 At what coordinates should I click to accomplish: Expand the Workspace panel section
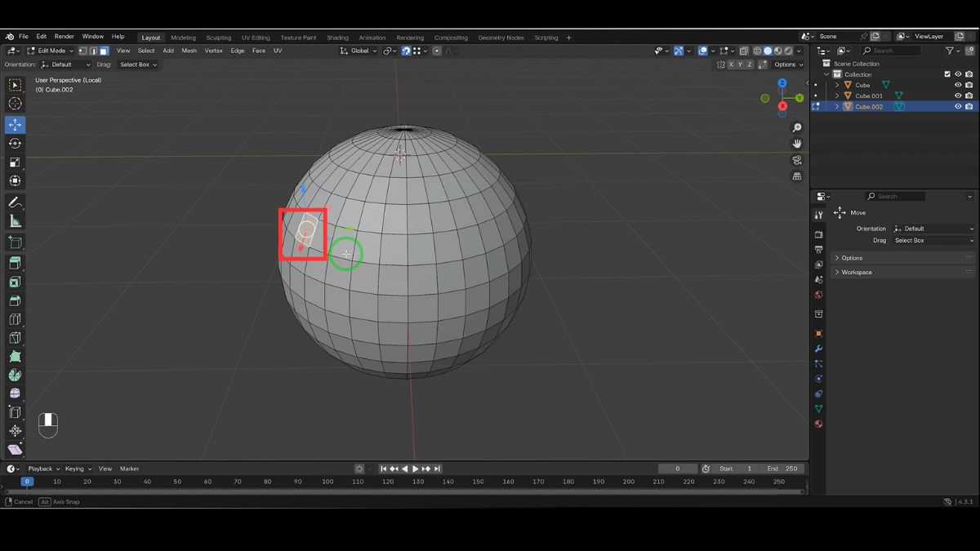point(856,273)
